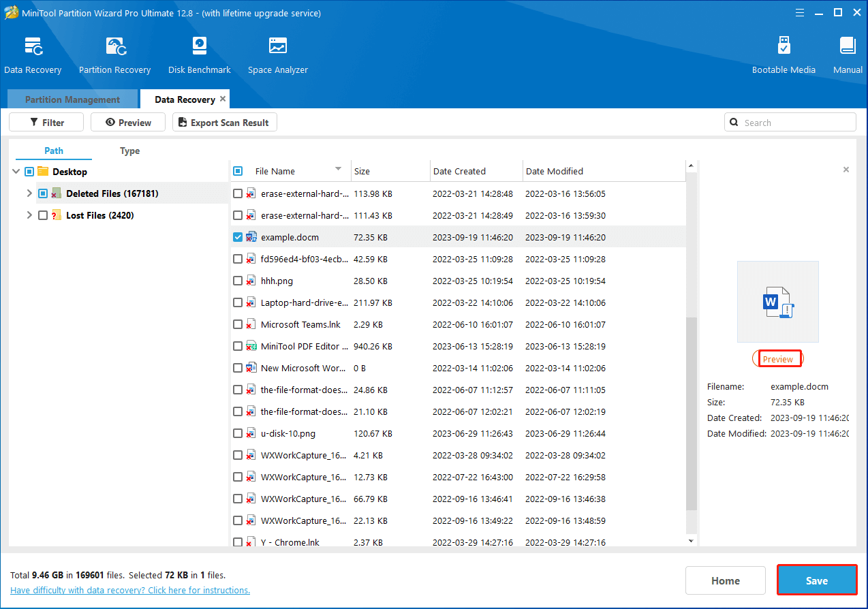Image resolution: width=868 pixels, height=609 pixels.
Task: Collapse the Desktop tree node
Action: [16, 172]
